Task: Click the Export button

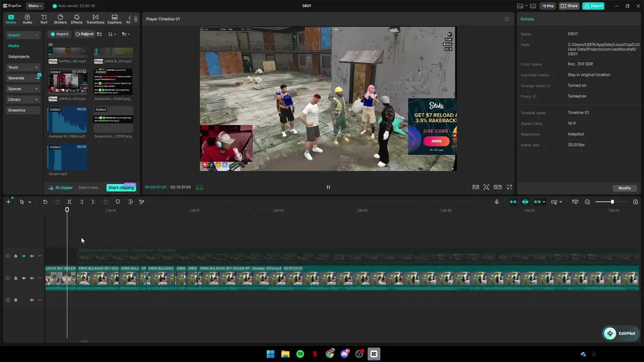Action: click(593, 6)
